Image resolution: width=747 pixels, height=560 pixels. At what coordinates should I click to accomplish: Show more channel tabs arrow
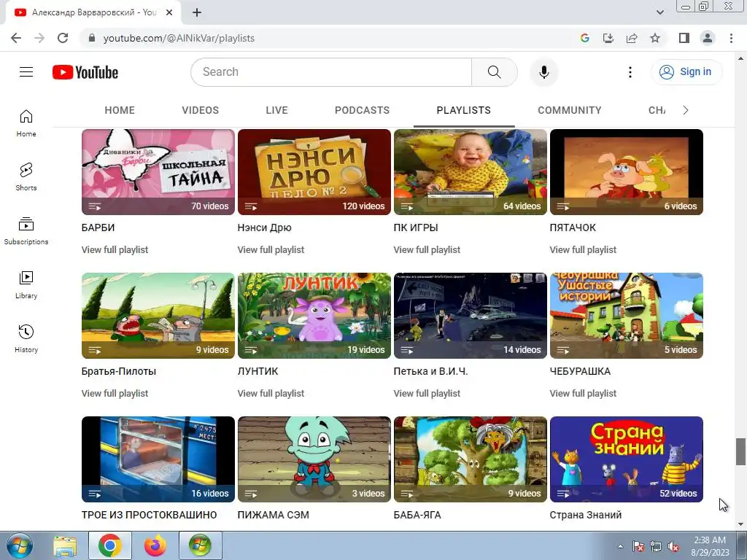[686, 110]
